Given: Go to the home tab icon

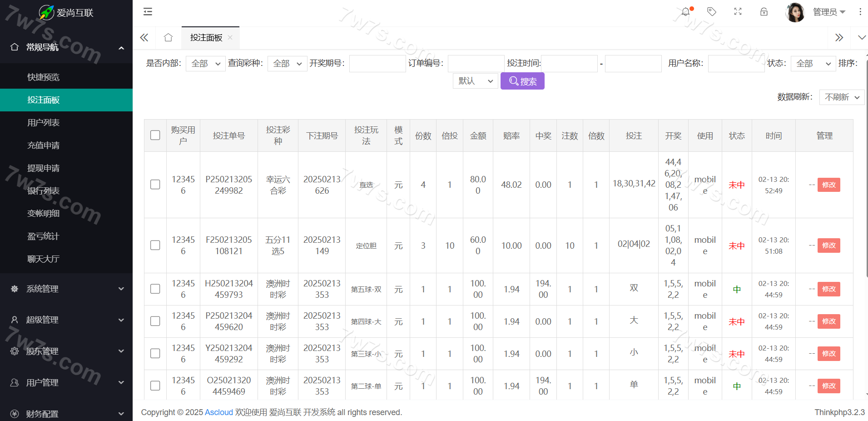Looking at the screenshot, I should pos(168,38).
